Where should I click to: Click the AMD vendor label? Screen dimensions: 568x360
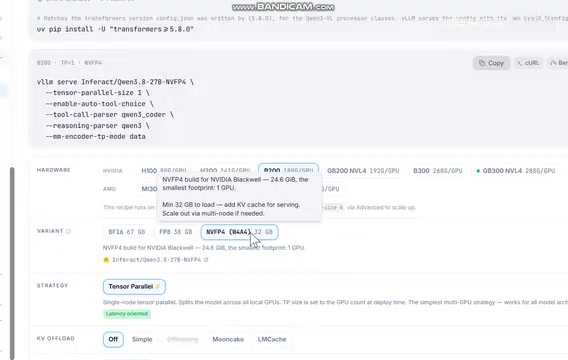coord(109,189)
